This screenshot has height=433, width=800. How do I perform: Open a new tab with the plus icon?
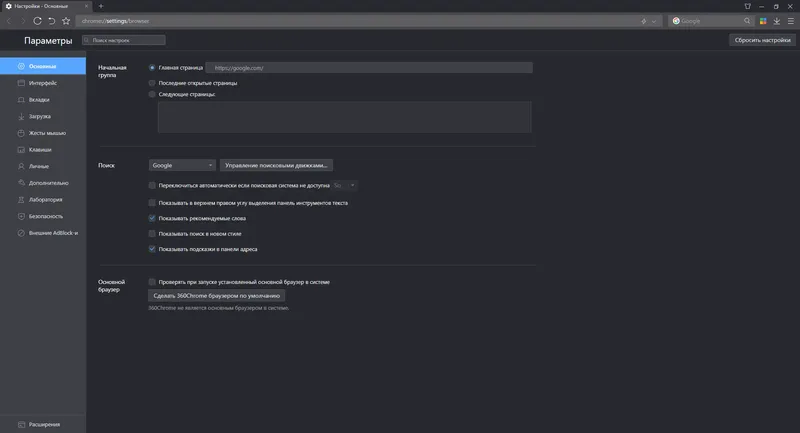100,6
